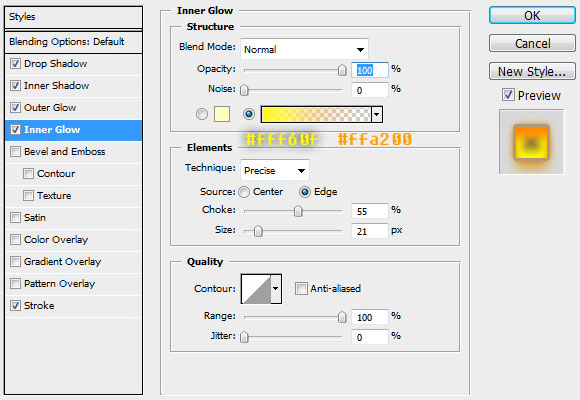Choose Edge as glow source

[304, 192]
